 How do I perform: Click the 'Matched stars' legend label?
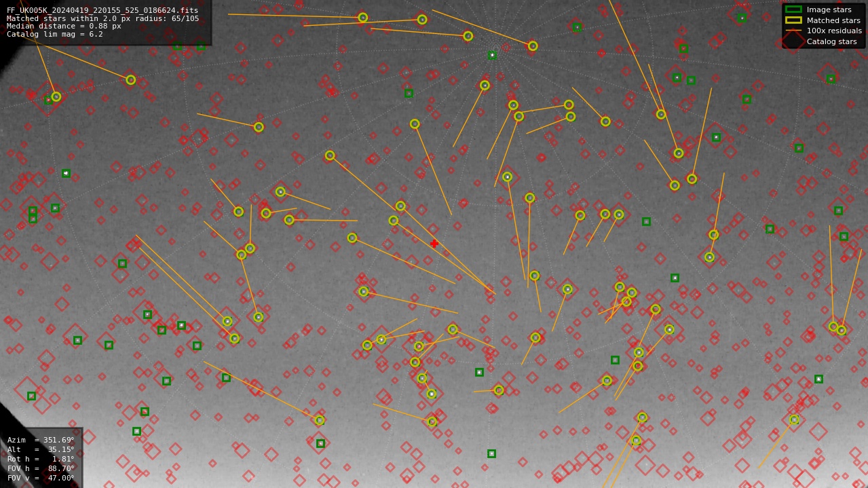pos(833,20)
